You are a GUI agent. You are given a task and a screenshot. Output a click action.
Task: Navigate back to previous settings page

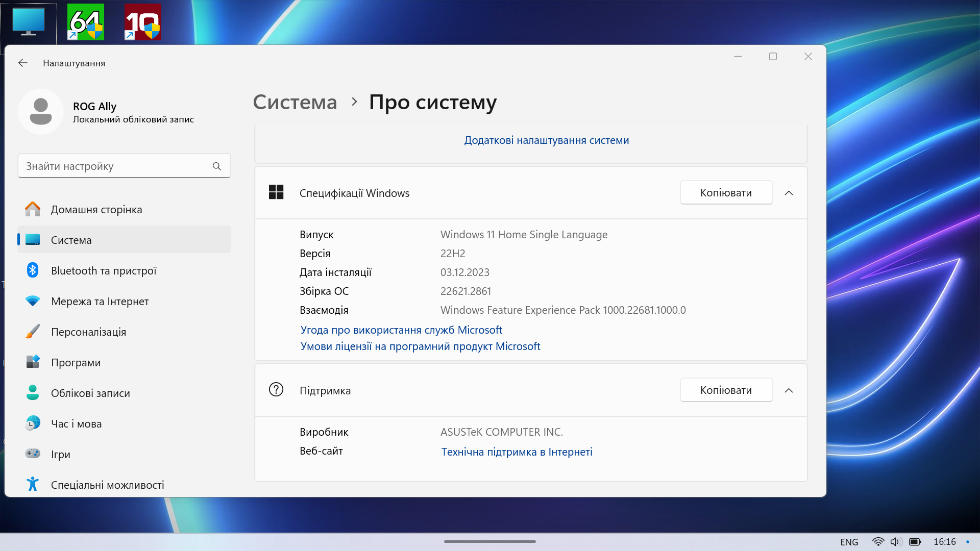[23, 63]
